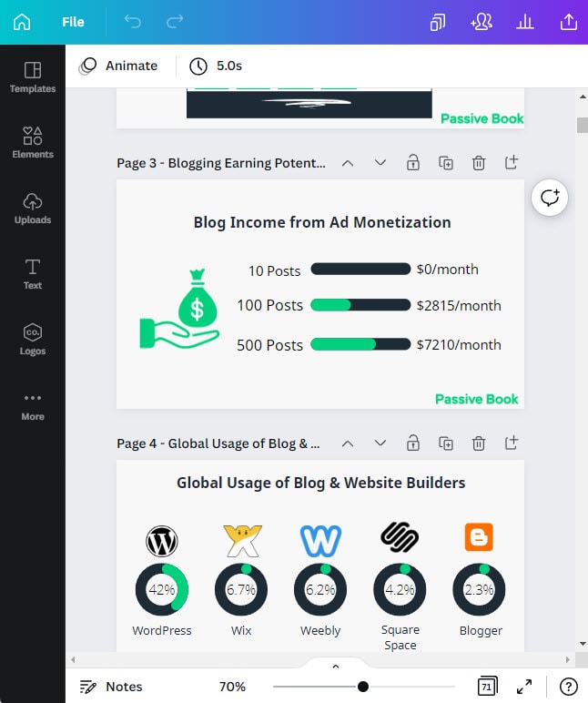Add a page after Page 4
588x703 pixels.
click(x=512, y=443)
